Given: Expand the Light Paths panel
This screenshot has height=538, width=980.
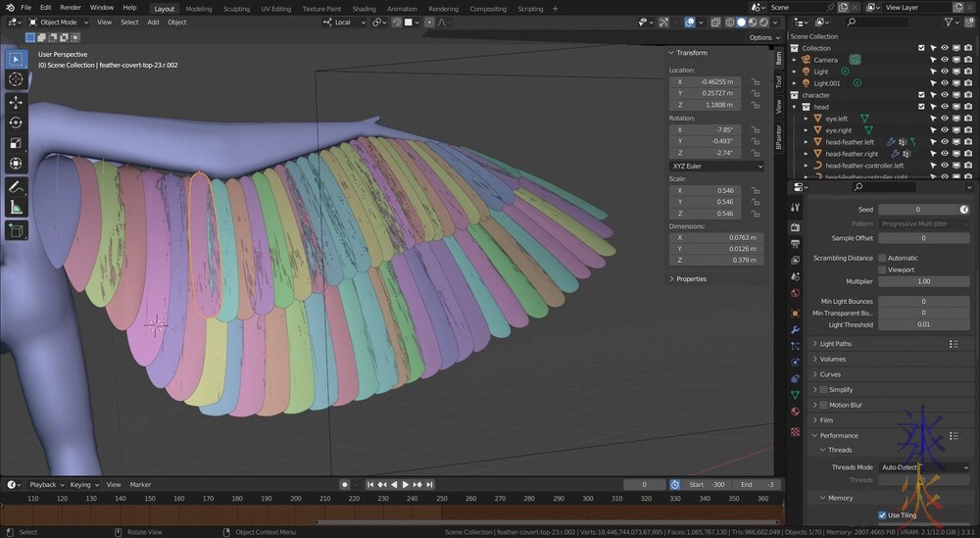Looking at the screenshot, I should click(836, 344).
